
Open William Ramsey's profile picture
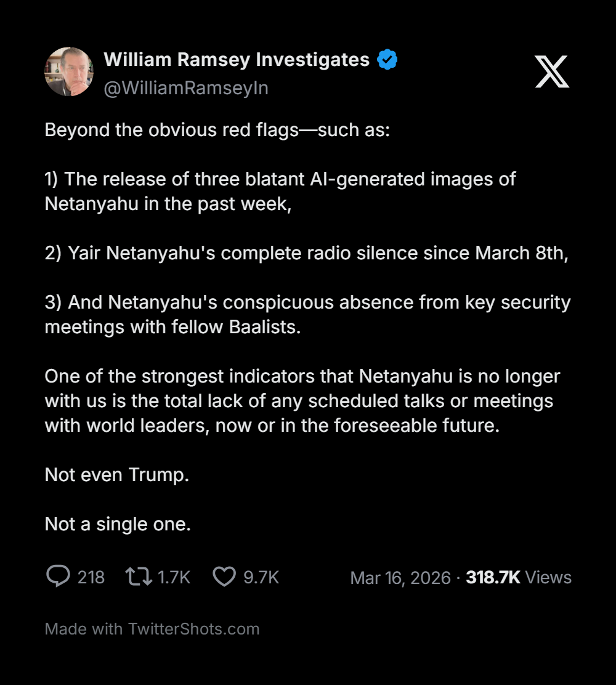click(69, 71)
